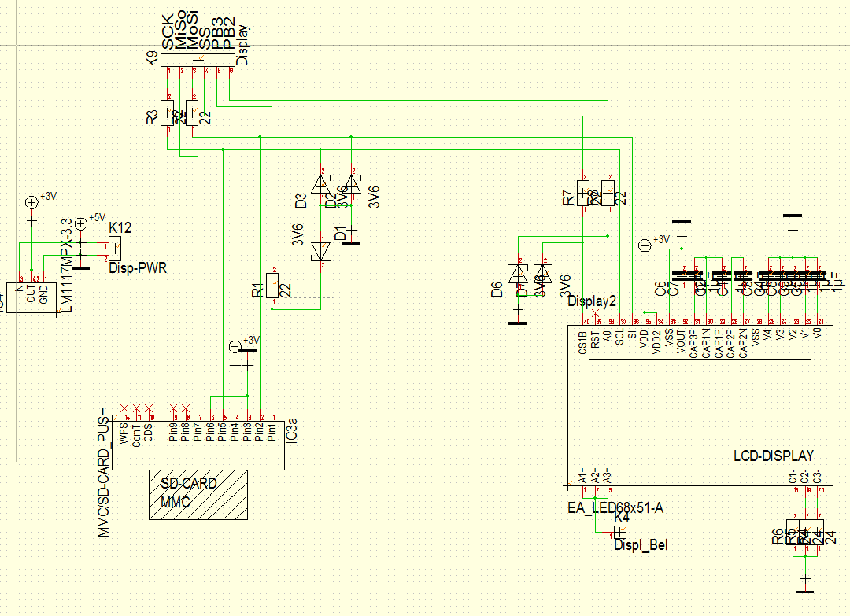Click the +3V symbol above the regulator
This screenshot has height=616, width=850.
(31, 203)
